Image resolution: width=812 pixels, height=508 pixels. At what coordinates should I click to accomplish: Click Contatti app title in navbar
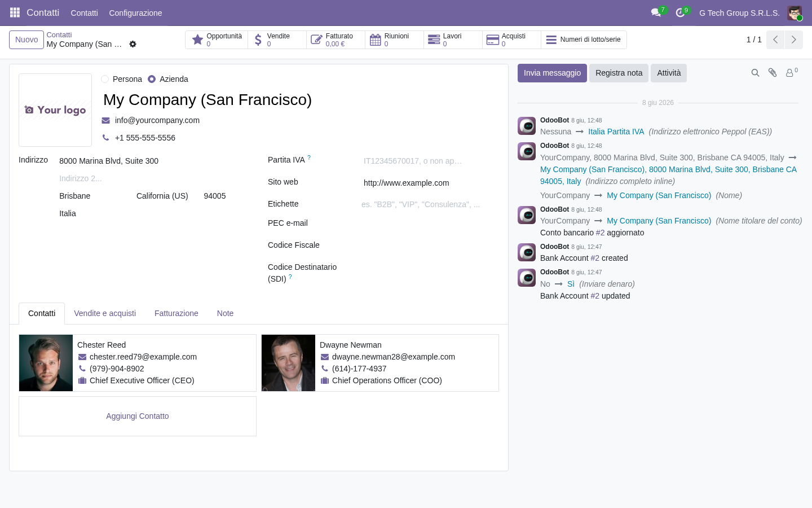pos(43,12)
